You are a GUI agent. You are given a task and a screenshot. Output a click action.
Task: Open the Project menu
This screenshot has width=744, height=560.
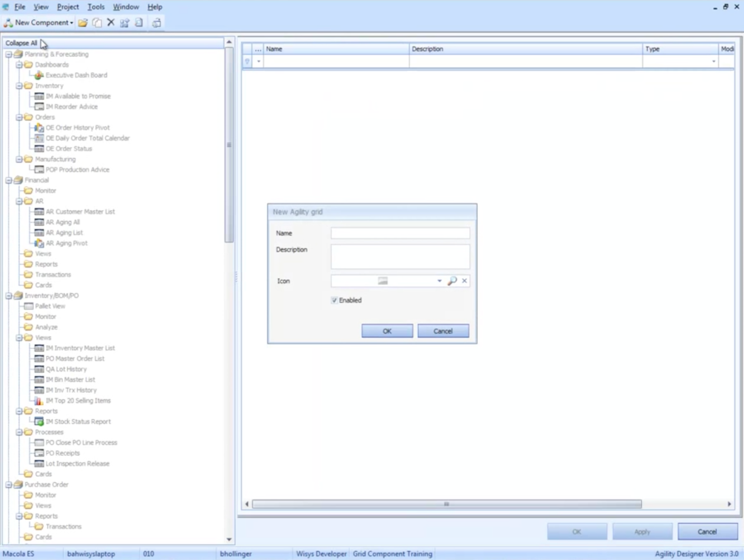[68, 7]
